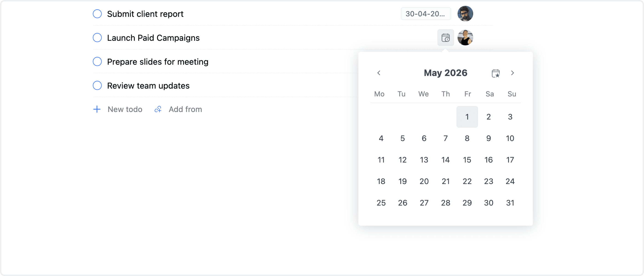Toggle the Launch Paid Campaigns completion circle
The width and height of the screenshot is (644, 276).
click(97, 37)
